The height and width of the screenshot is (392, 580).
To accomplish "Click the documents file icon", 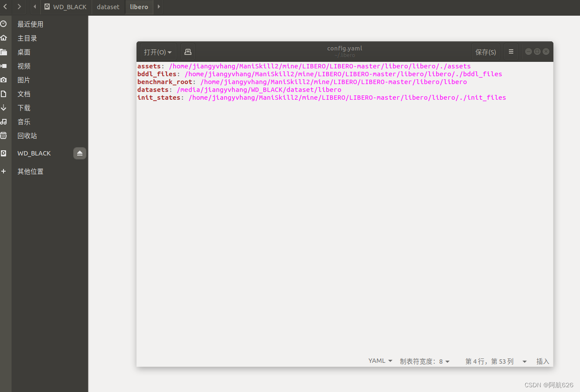I will point(3,94).
